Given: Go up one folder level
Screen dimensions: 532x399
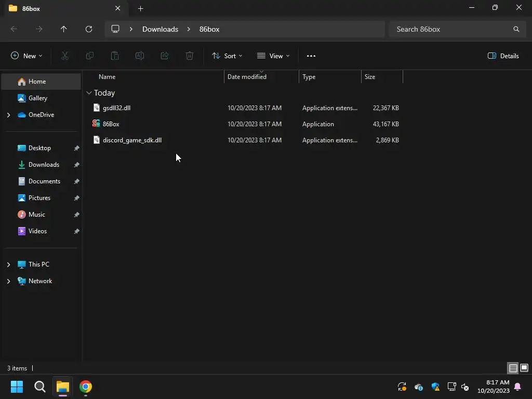Looking at the screenshot, I should (x=64, y=29).
